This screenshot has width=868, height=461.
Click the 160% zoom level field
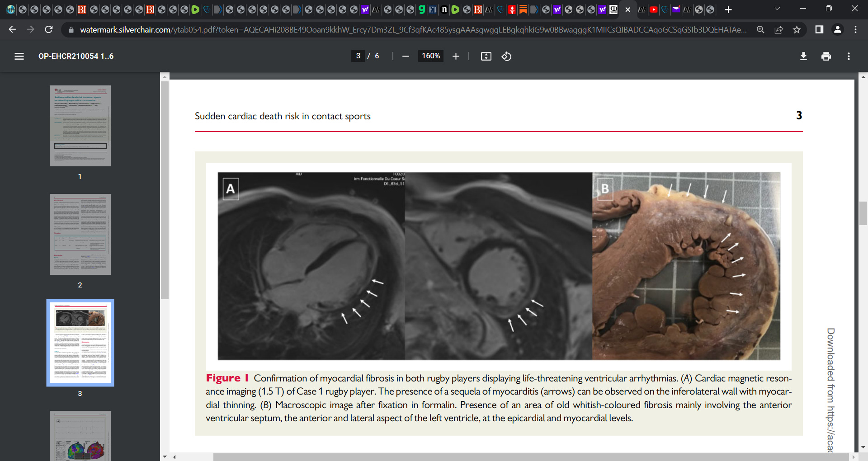(431, 56)
